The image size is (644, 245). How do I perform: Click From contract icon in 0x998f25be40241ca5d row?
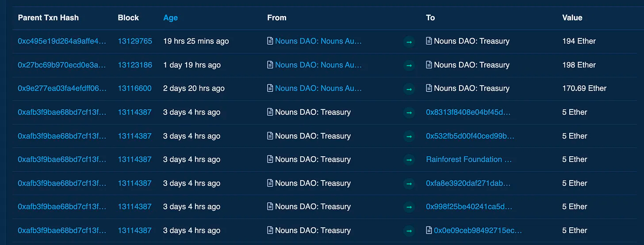point(270,207)
